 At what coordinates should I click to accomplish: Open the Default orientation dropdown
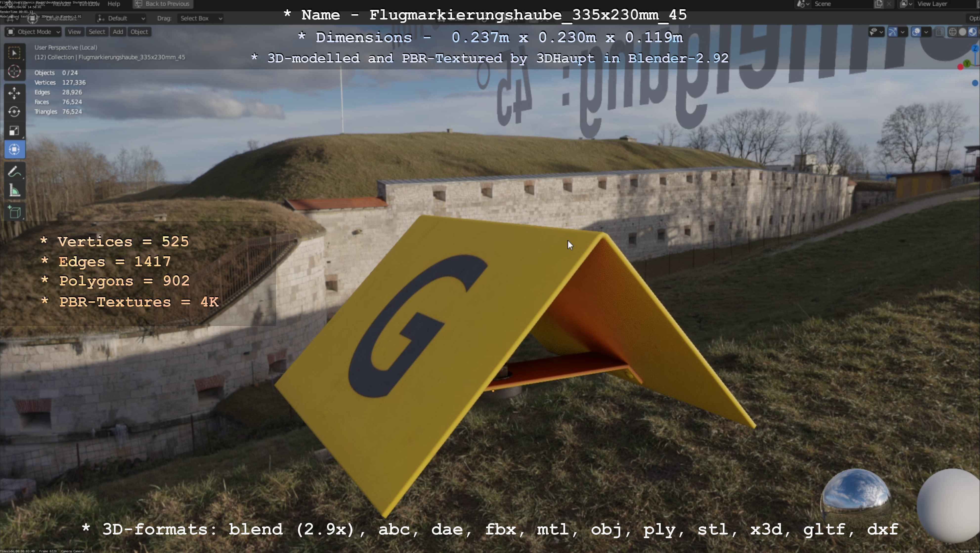click(x=121, y=18)
